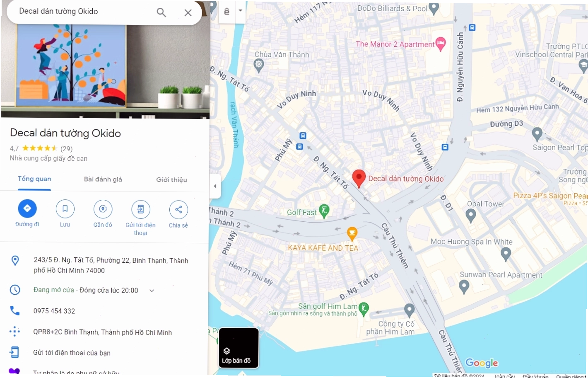Click the Sunwah Pearl Apartment pin
The height and width of the screenshot is (378, 588).
click(464, 286)
